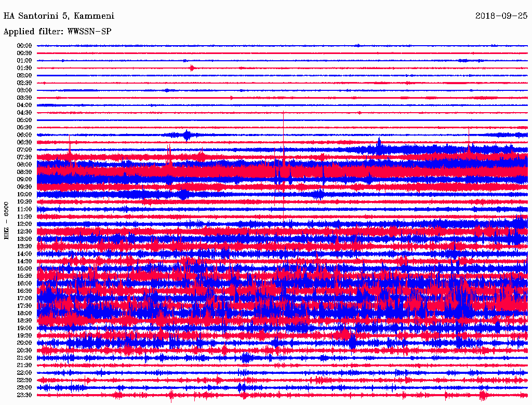This screenshot has height=405, width=532.
Task: Click the tall red spike above the 05:00 trace
Action: pos(283,115)
